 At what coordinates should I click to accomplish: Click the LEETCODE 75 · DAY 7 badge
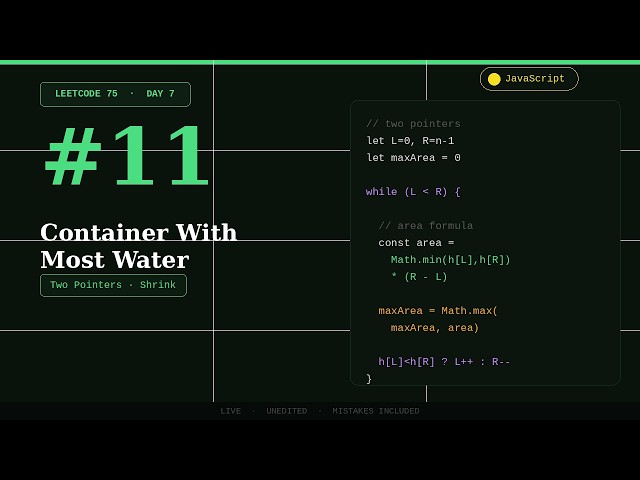(115, 94)
